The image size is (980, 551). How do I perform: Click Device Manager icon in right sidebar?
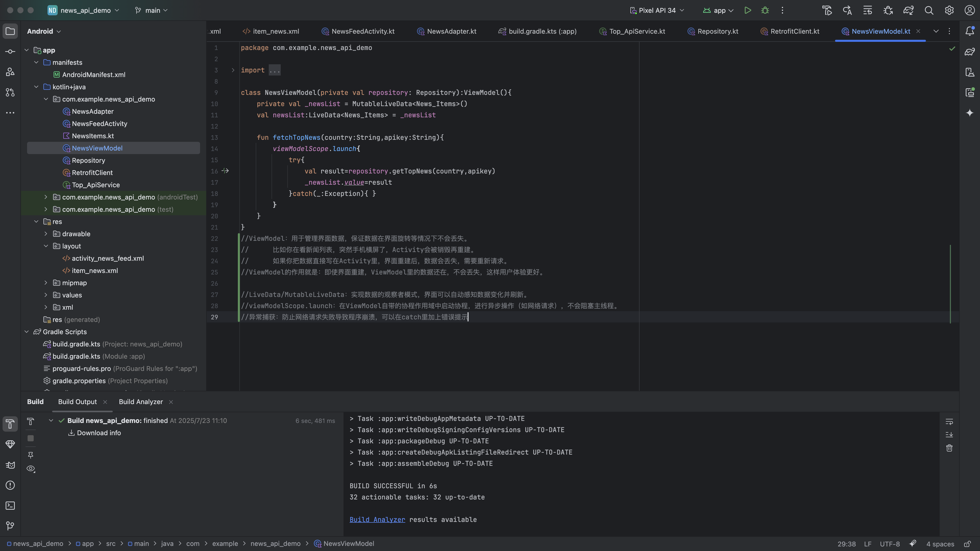pos(970,72)
